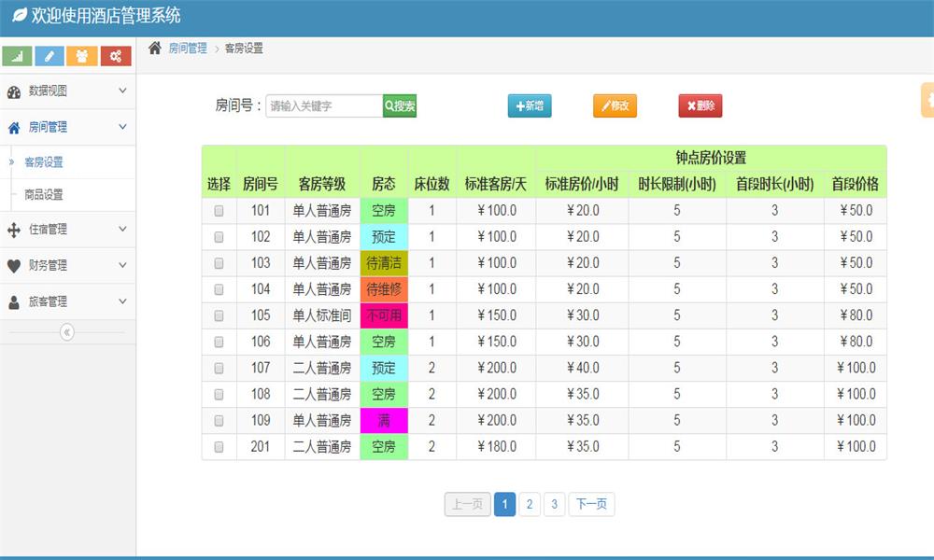This screenshot has width=934, height=560.
Task: Click the orange 待维修 status of room 104
Action: (x=384, y=289)
